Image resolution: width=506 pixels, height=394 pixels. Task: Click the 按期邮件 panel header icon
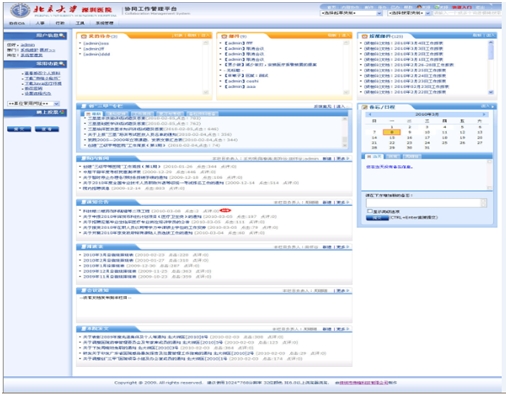[x=364, y=36]
